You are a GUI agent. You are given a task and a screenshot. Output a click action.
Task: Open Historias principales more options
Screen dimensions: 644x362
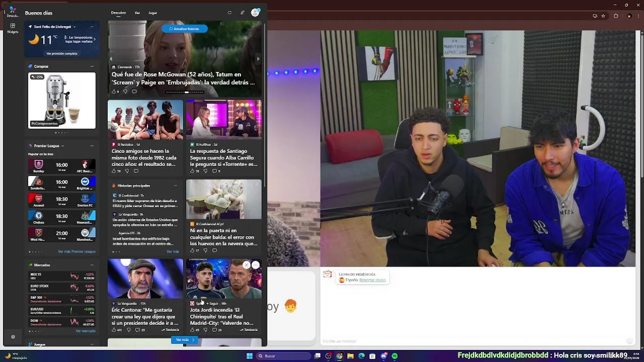(x=176, y=186)
